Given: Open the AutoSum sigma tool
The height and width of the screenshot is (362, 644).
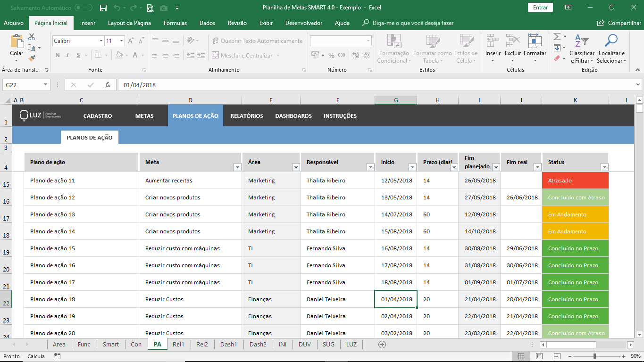Looking at the screenshot, I should [557, 37].
